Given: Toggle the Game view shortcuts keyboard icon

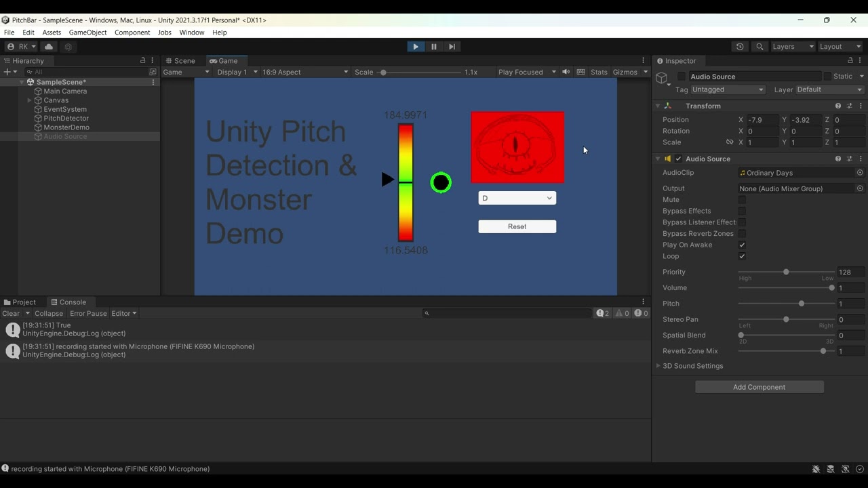Looking at the screenshot, I should [x=580, y=72].
